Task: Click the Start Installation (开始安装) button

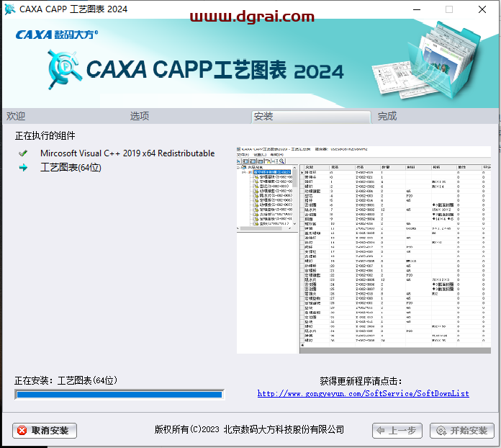Action: click(x=461, y=431)
